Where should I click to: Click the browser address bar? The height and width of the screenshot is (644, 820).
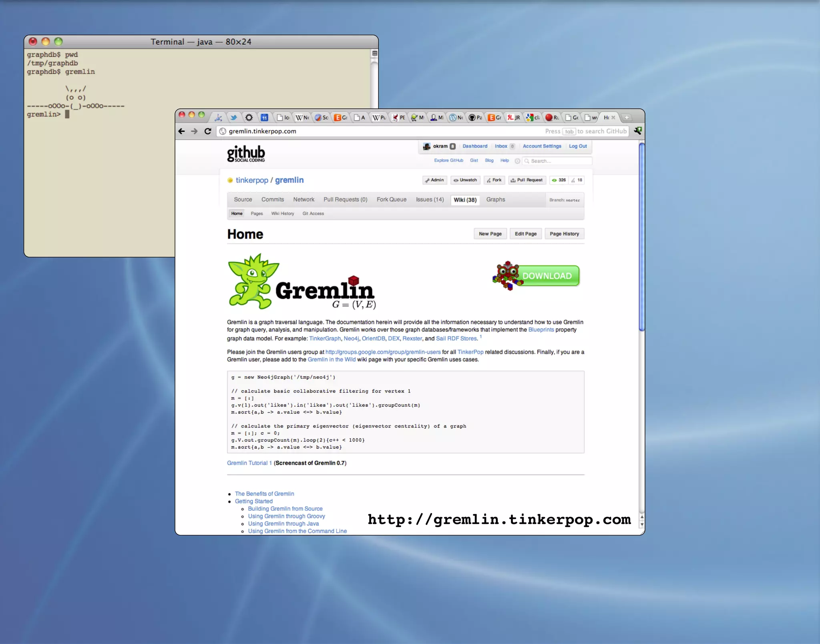[423, 131]
